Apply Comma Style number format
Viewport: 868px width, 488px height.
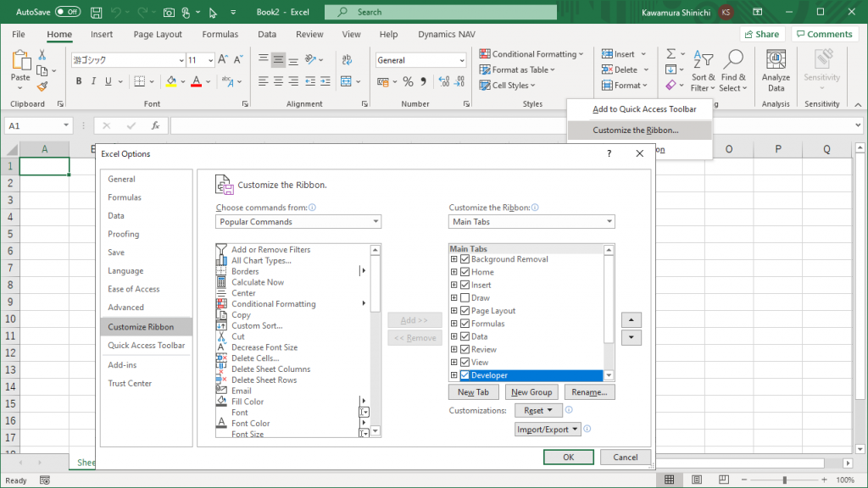(424, 82)
